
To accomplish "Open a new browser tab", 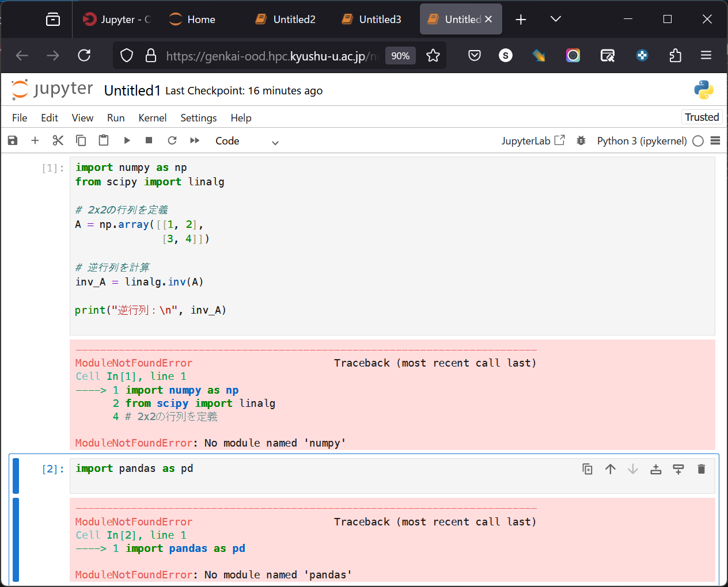I will click(521, 20).
